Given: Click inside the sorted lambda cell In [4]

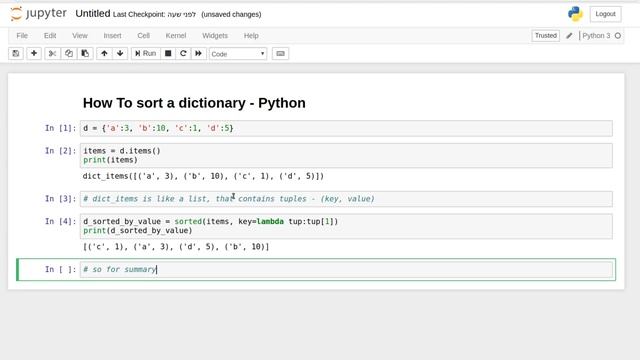Looking at the screenshot, I should (346, 226).
